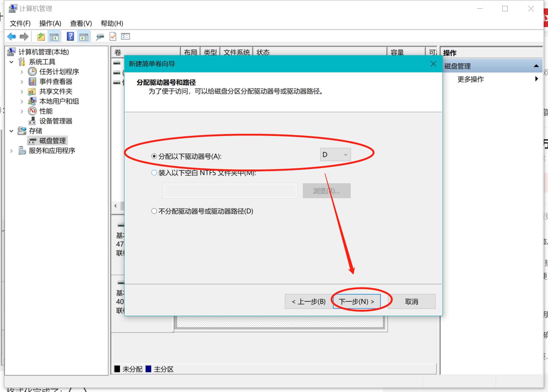Image resolution: width=548 pixels, height=392 pixels.
Task: Select the 设备管理器 (Device Manager) icon
Action: tap(32, 121)
